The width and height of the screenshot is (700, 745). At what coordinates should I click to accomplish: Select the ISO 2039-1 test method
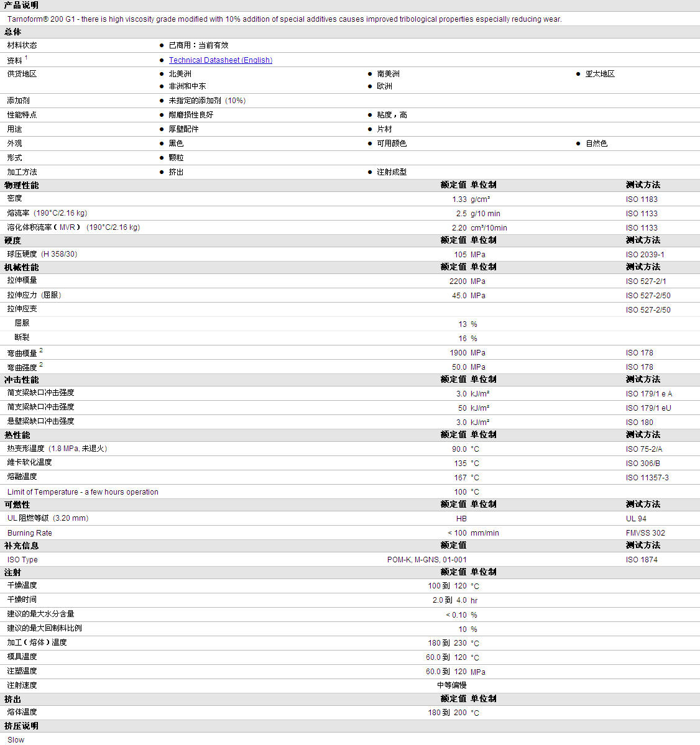645,254
